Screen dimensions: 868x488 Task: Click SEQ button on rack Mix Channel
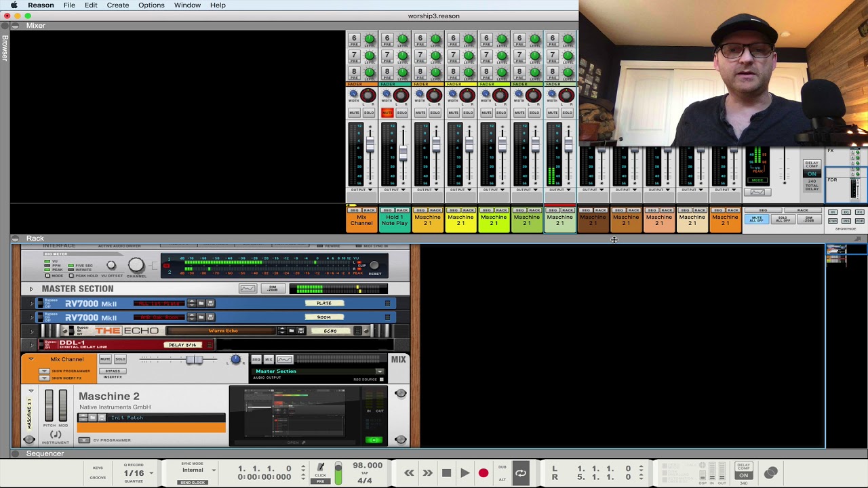pyautogui.click(x=257, y=359)
